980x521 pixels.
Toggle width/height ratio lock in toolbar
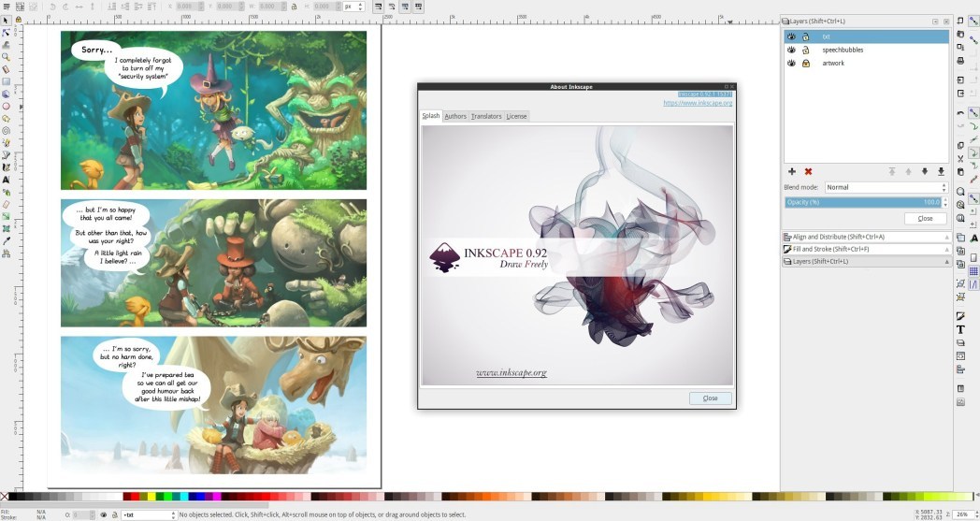[x=294, y=7]
